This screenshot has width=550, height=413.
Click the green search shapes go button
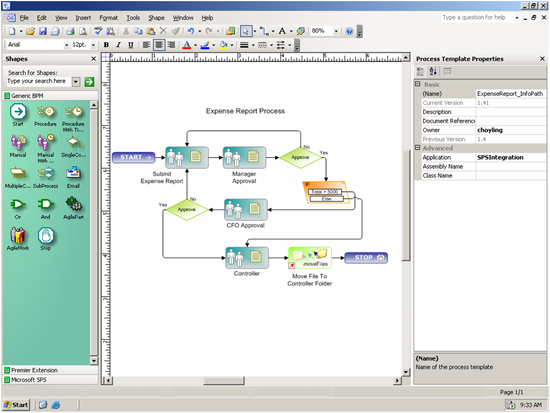[x=89, y=82]
